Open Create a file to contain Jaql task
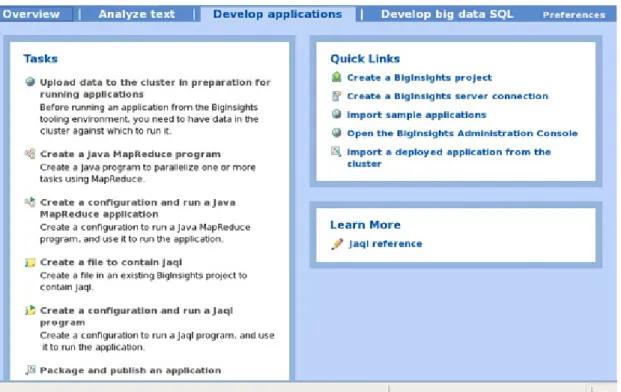The image size is (621, 392). coord(111,263)
